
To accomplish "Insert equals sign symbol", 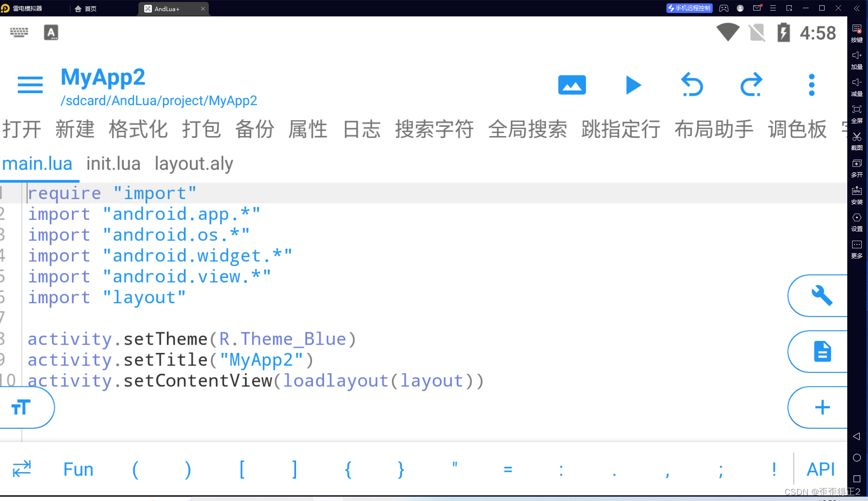I will [x=508, y=469].
